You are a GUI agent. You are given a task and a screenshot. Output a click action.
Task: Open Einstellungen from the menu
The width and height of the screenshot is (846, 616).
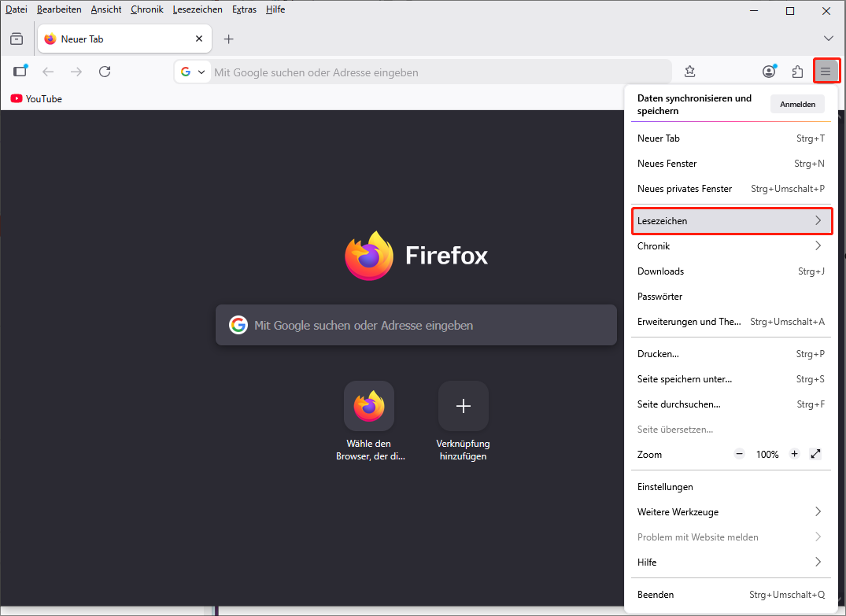731,487
